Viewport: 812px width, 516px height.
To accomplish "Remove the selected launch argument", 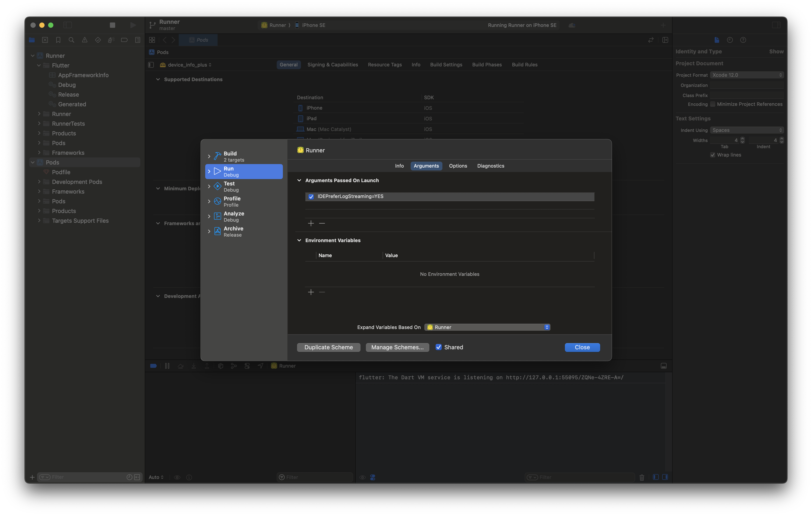I will pyautogui.click(x=322, y=223).
